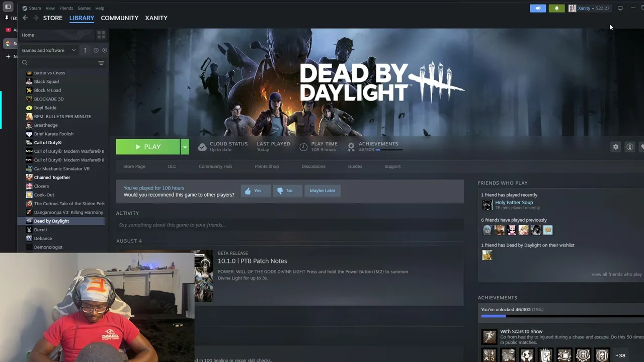Image resolution: width=644 pixels, height=362 pixels.
Task: Click the +38 more achievements button
Action: 620,355
